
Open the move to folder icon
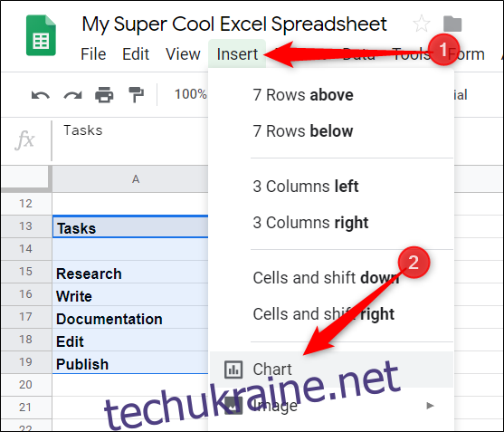click(452, 24)
